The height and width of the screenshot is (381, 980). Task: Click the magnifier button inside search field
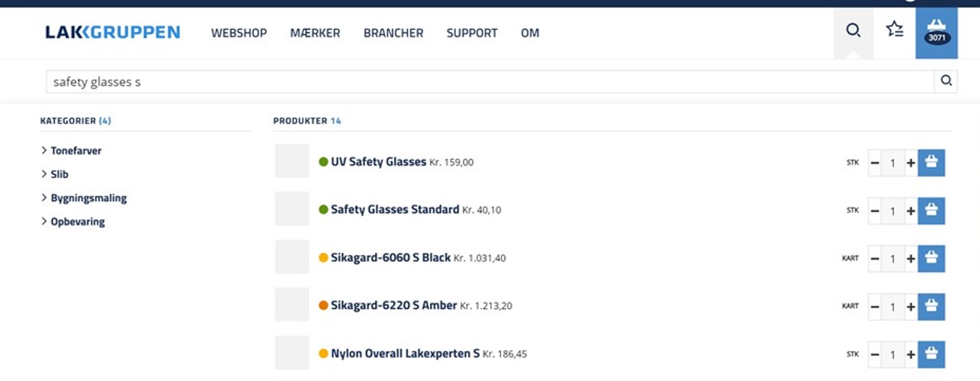point(946,81)
